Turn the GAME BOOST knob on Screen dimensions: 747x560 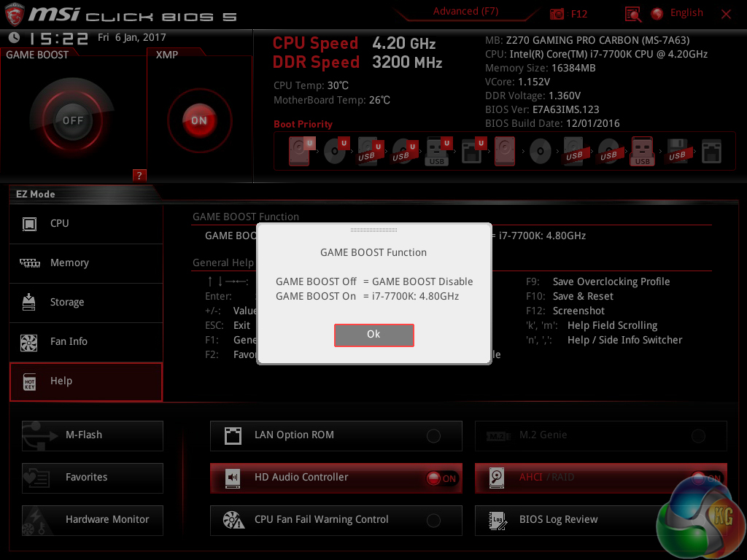click(72, 120)
